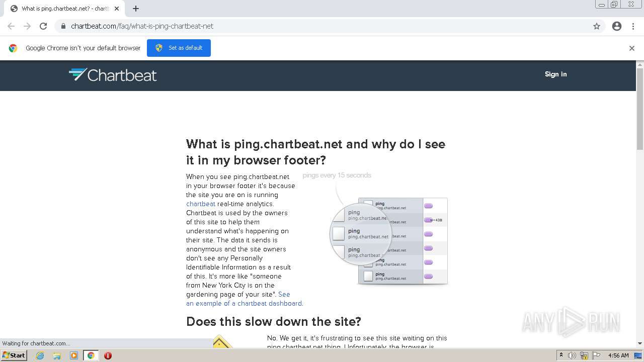
Task: Open a new tab with the plus button
Action: (136, 9)
